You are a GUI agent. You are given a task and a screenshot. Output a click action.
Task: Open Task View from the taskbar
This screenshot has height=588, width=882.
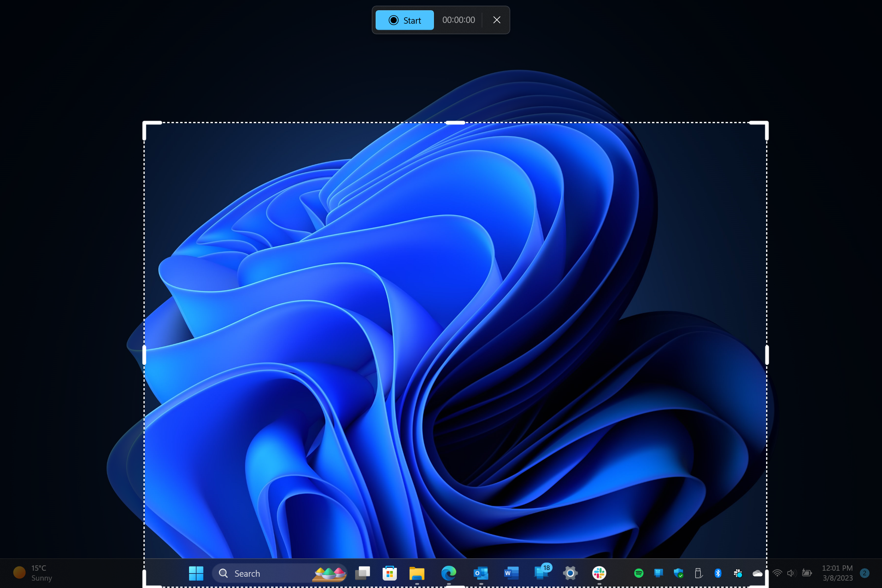tap(362, 573)
